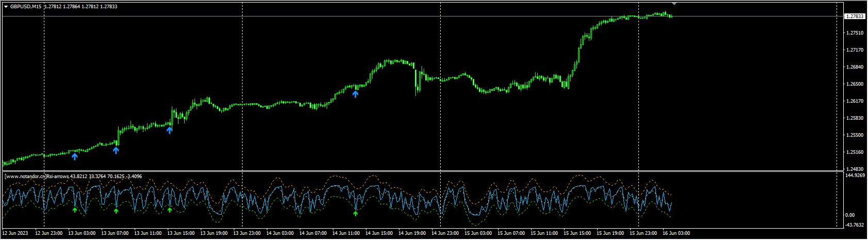The image size is (868, 240).
Task: Click time axis label 14 Jun 07:00
Action: tap(313, 233)
